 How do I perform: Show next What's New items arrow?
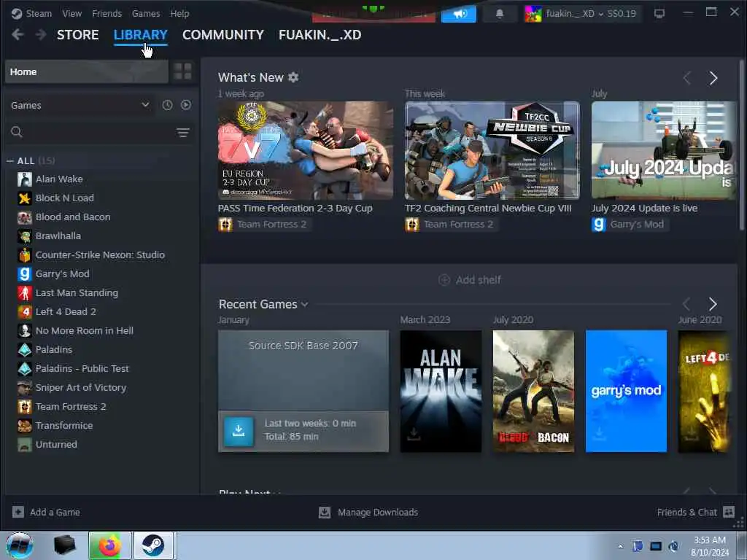(x=713, y=78)
